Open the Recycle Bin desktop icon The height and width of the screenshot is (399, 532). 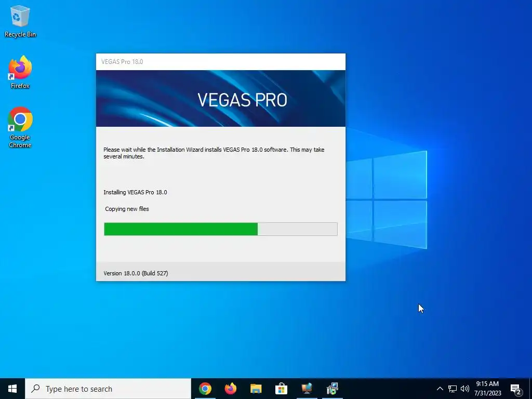[20, 21]
